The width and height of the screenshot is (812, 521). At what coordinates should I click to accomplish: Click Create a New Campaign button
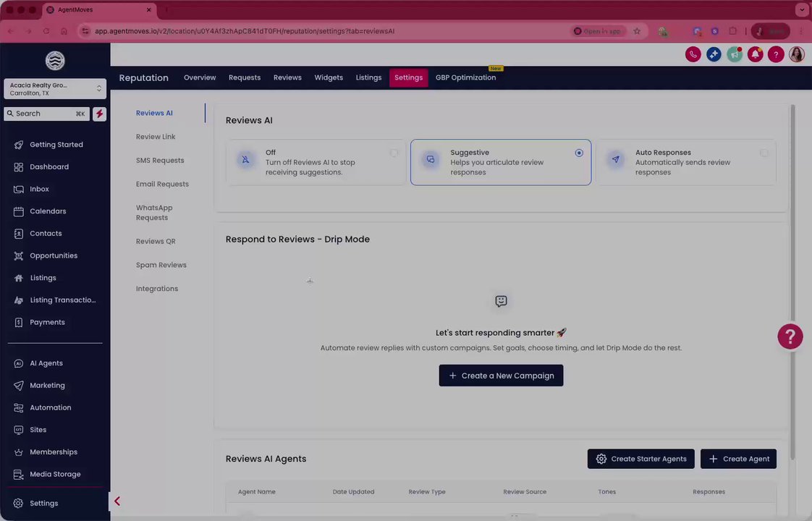(x=501, y=376)
